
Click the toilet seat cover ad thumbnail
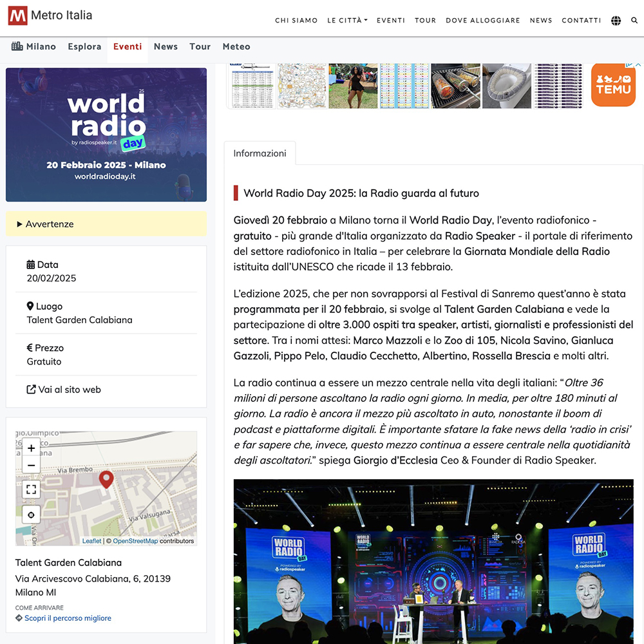(x=507, y=86)
